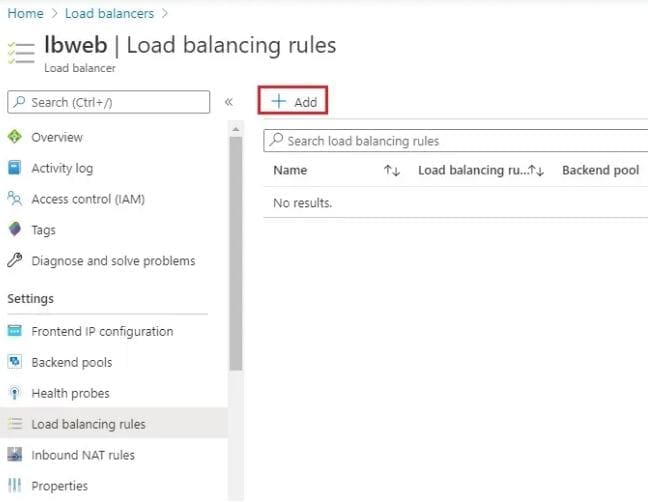Go to Home breadcrumb link

coord(25,13)
